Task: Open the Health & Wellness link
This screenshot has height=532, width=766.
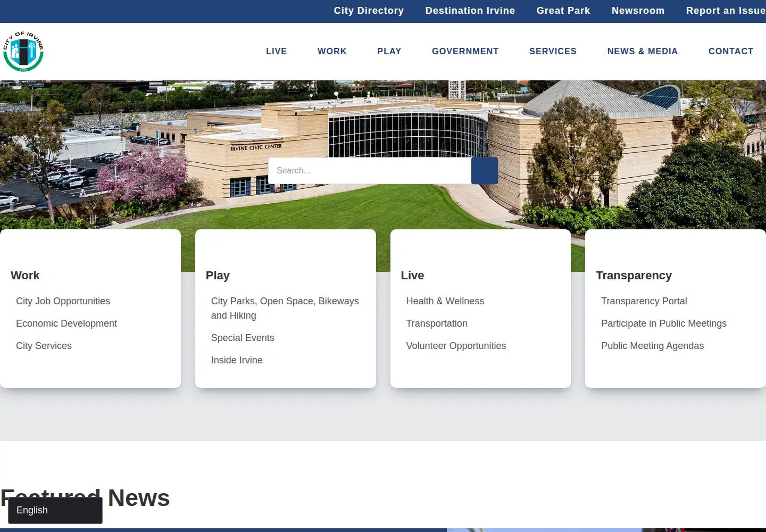Action: pos(445,301)
